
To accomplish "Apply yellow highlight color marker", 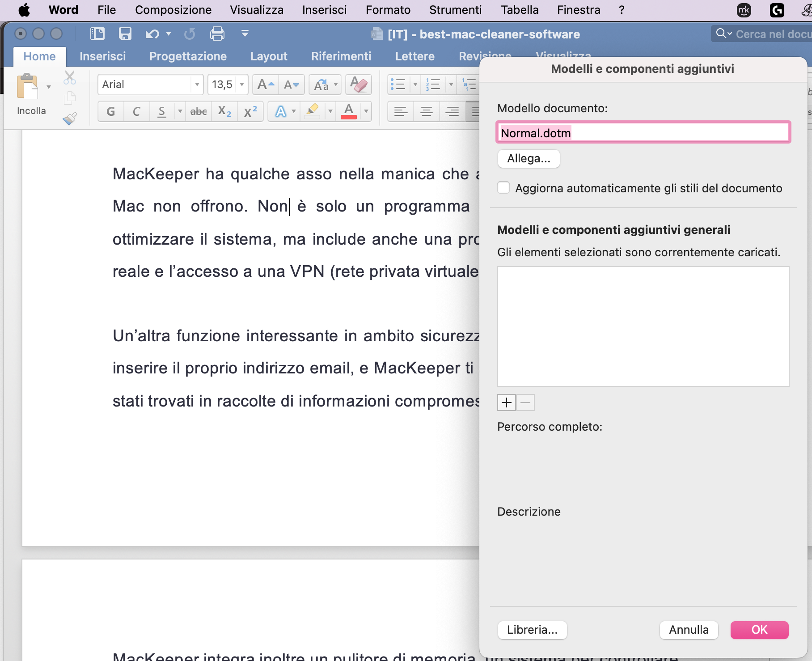I will [x=312, y=111].
